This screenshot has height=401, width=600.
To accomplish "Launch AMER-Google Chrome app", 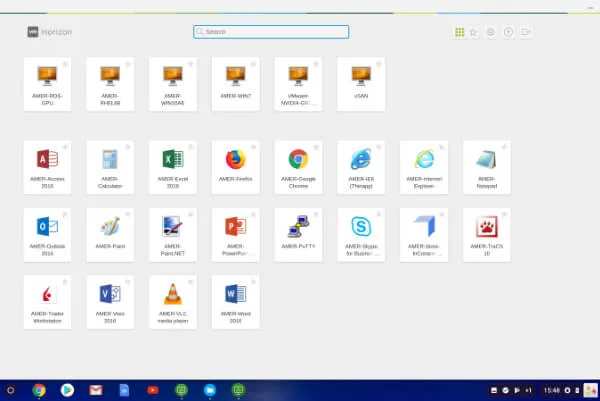I will pos(298,167).
